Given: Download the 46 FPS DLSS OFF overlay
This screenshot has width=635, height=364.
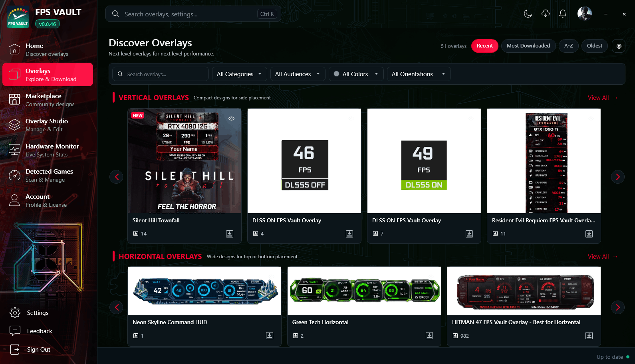Looking at the screenshot, I should click(349, 234).
